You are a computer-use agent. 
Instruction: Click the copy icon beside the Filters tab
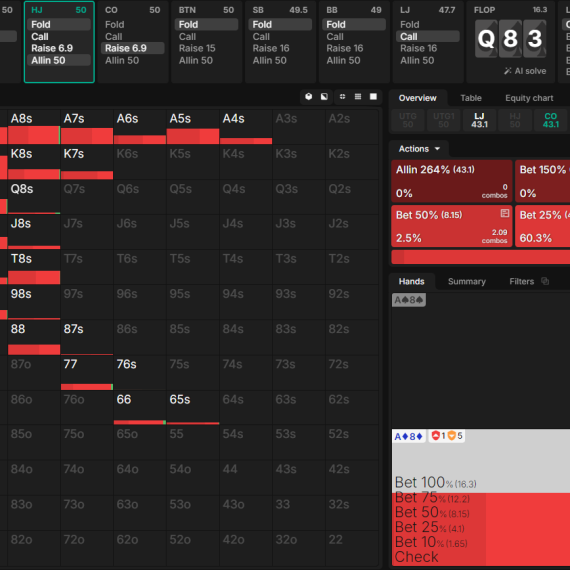pyautogui.click(x=545, y=281)
